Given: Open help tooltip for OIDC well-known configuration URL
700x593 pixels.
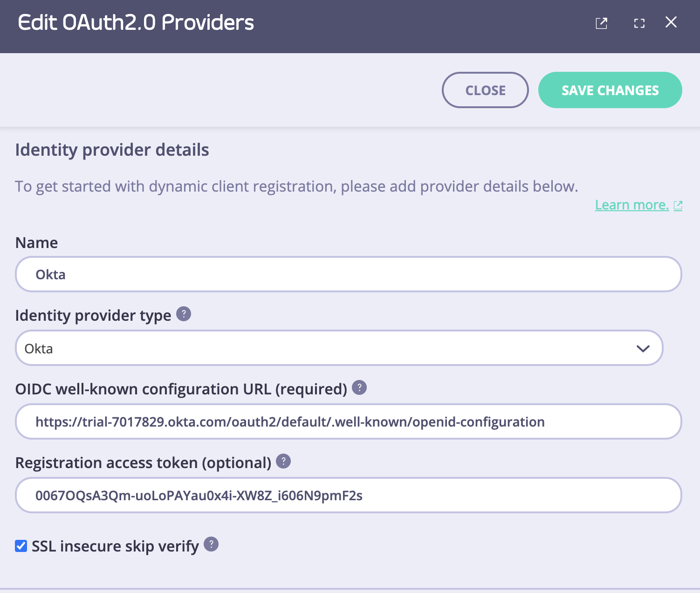Looking at the screenshot, I should (x=359, y=387).
